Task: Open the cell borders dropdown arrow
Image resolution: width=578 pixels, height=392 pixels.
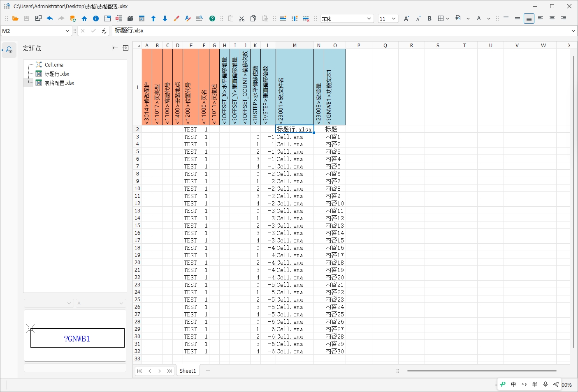Action: click(448, 18)
